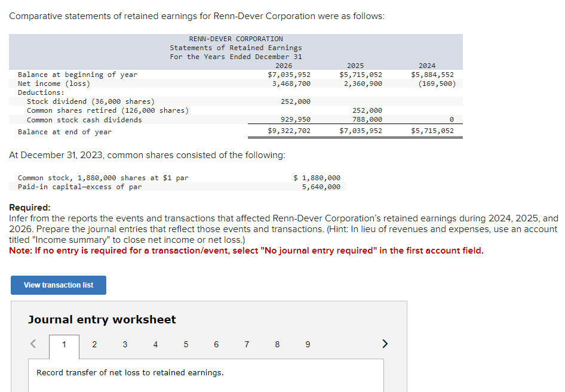Image resolution: width=565 pixels, height=392 pixels.
Task: Open the last journal entry tab 9
Action: point(308,345)
